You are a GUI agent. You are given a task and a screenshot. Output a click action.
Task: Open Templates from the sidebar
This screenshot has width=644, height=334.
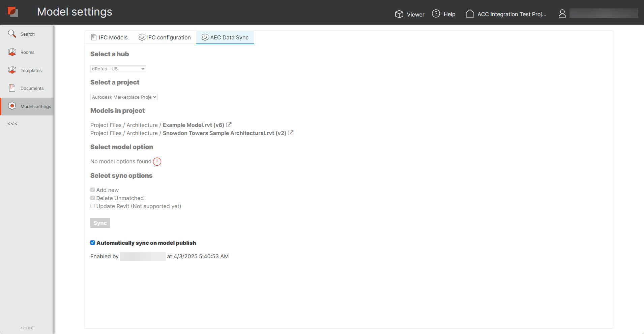[12, 70]
